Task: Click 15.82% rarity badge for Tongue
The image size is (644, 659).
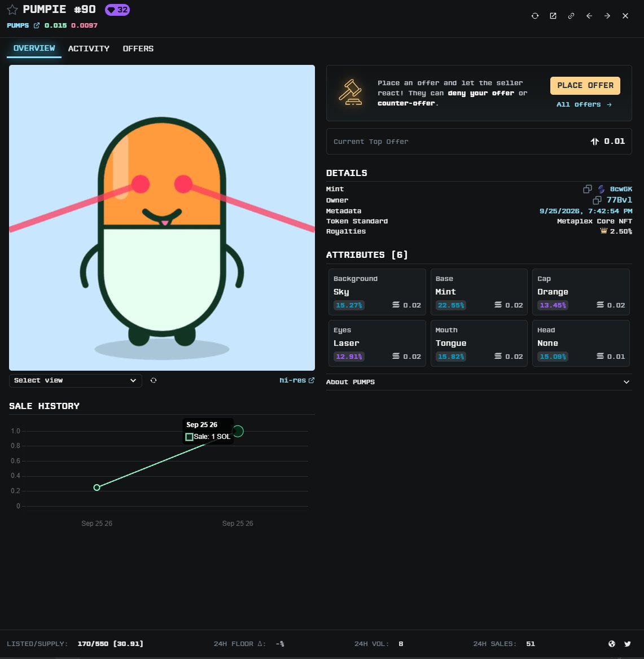Action: pyautogui.click(x=451, y=357)
